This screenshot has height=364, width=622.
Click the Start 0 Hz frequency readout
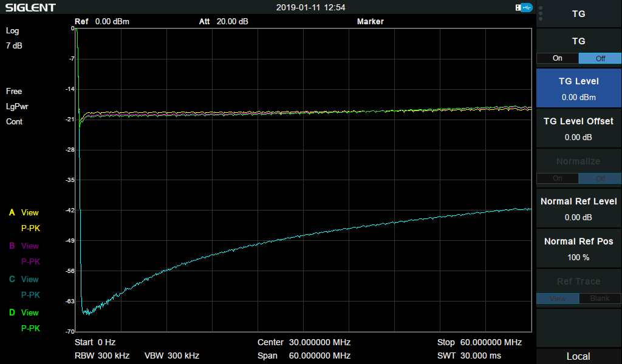click(x=95, y=342)
